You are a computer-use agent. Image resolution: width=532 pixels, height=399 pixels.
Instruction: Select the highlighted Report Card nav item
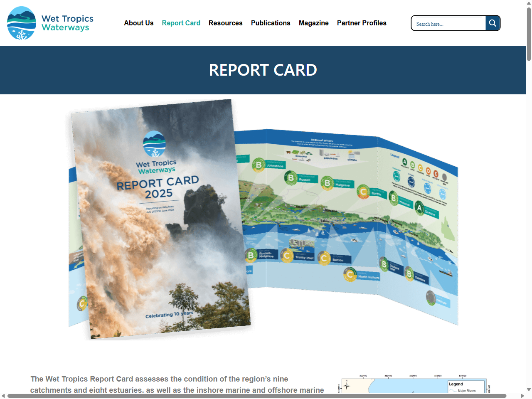coord(181,23)
